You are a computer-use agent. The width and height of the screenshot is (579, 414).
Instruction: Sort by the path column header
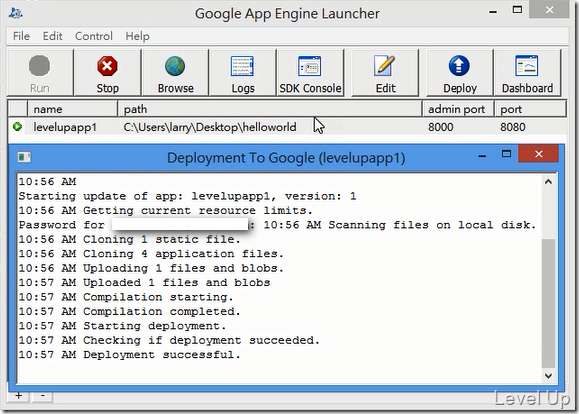tap(270, 109)
